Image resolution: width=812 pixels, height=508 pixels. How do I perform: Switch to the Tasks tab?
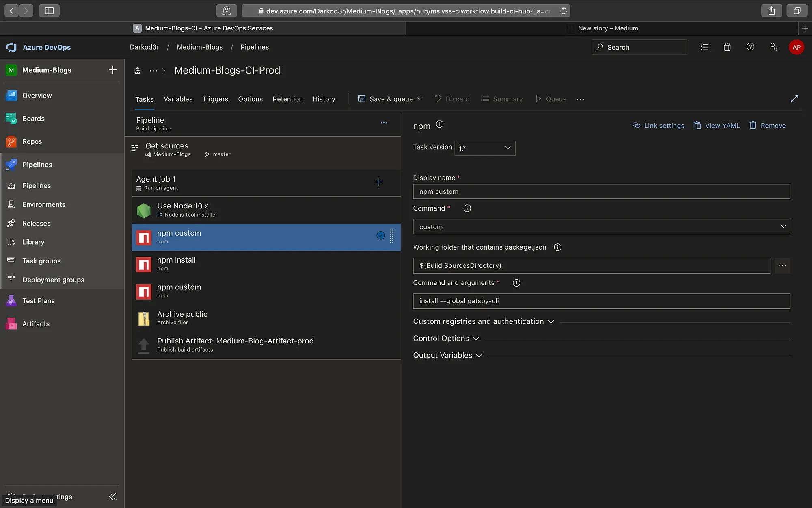tap(145, 99)
